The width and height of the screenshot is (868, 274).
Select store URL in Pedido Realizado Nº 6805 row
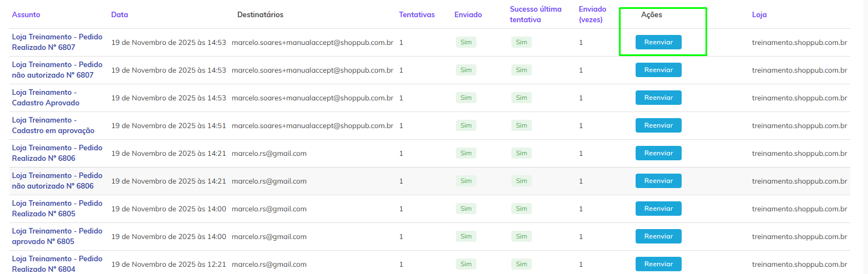(x=799, y=209)
